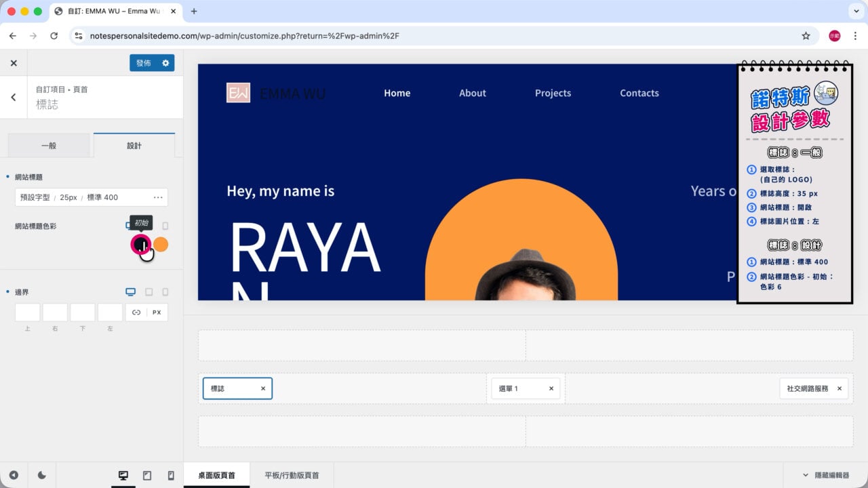Screen dimensions: 868x488
Task: Collapse sidebar with the round arrow icon
Action: coord(14,476)
